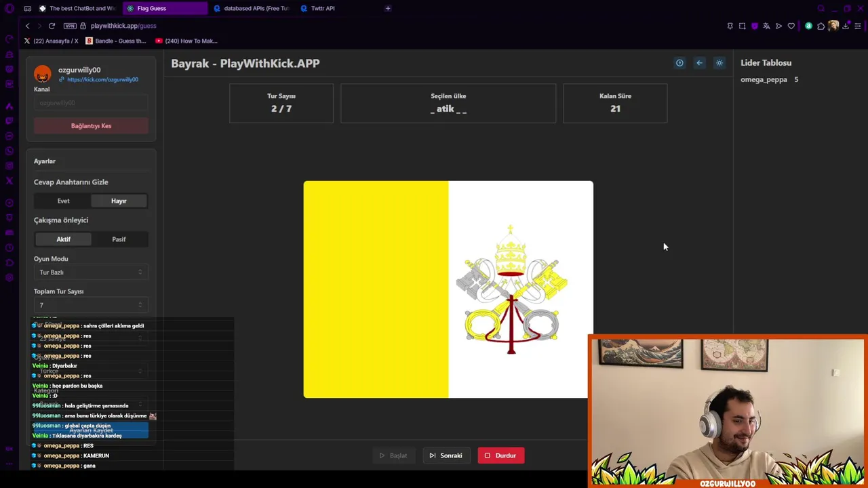Viewport: 868px width, 488px height.
Task: Open the extensions cube icon
Action: [821, 26]
